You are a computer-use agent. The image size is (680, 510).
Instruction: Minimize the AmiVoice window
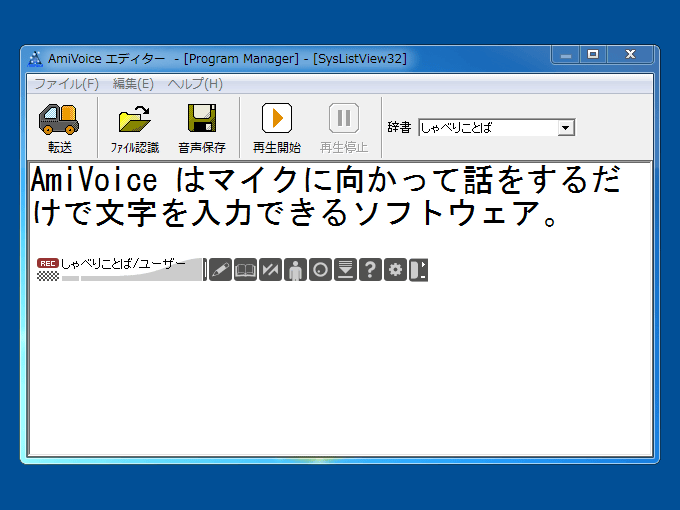coord(566,55)
